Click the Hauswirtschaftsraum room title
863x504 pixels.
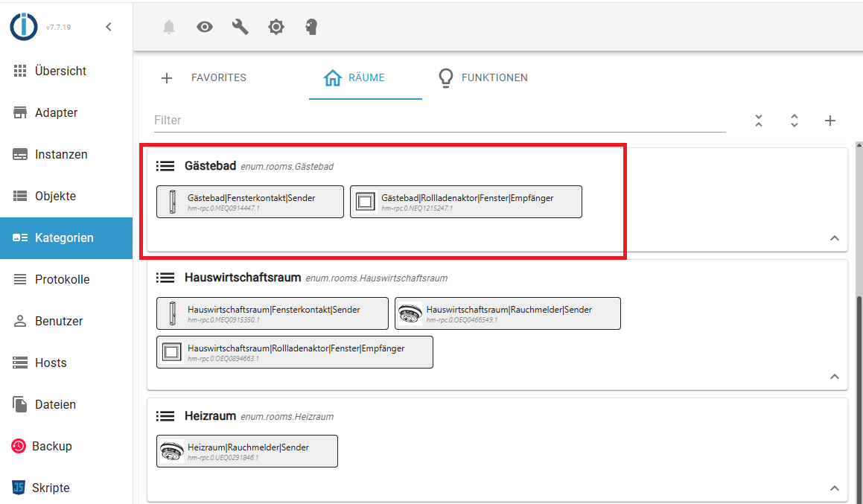[243, 277]
